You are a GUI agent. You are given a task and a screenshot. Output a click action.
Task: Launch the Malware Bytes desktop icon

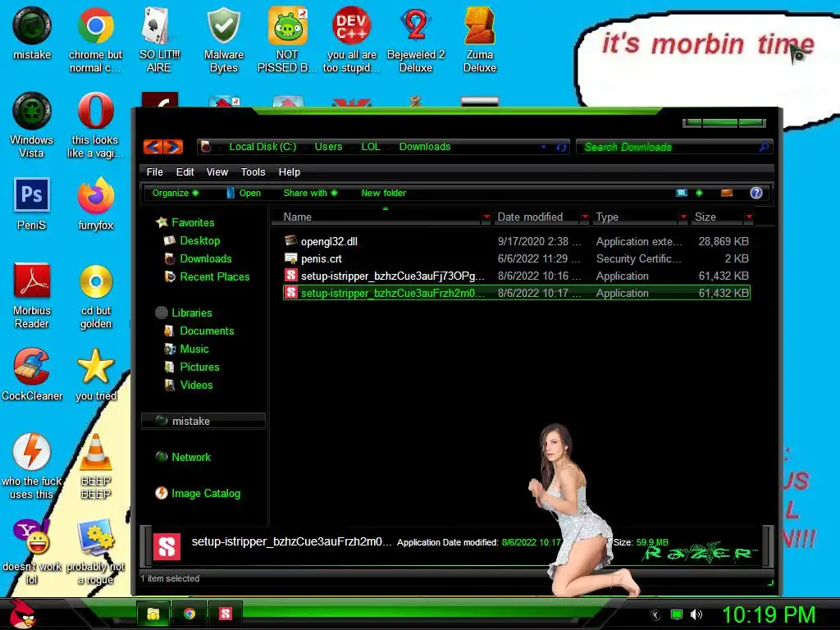223,39
